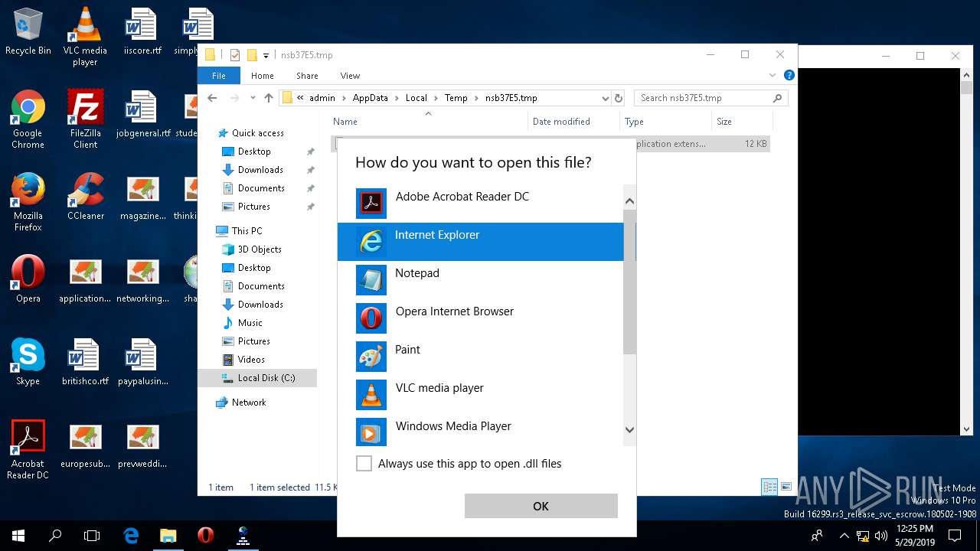
Task: Launch Opera from the taskbar
Action: click(x=205, y=536)
